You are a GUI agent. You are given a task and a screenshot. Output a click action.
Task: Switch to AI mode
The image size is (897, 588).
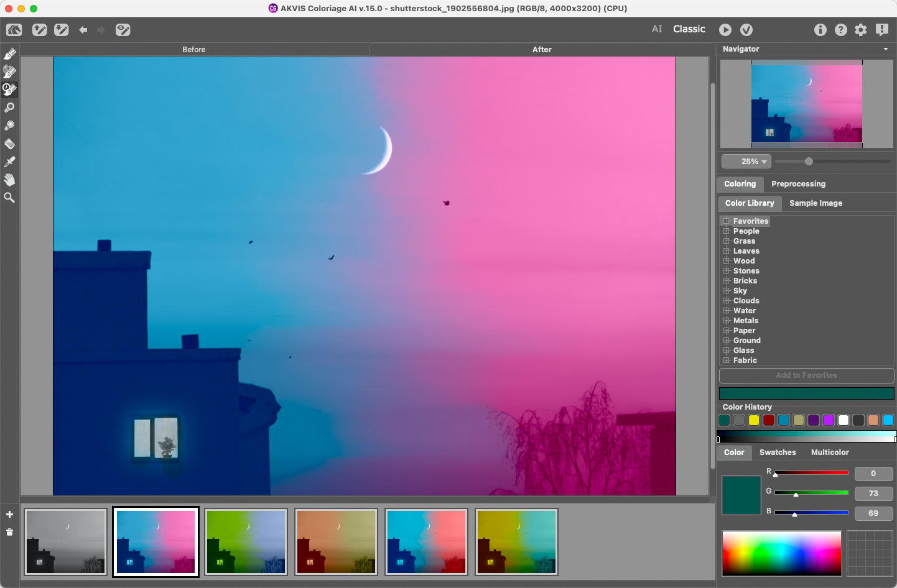tap(657, 29)
